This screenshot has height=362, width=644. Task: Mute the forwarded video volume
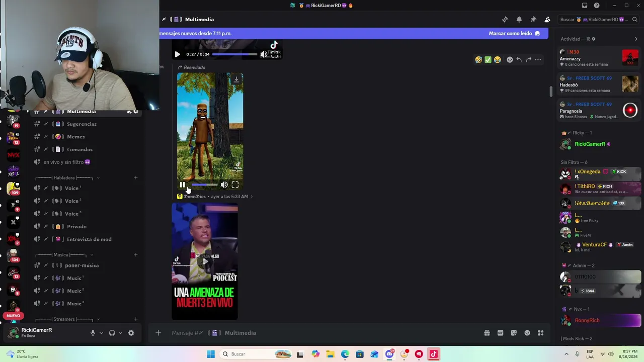pos(224,185)
